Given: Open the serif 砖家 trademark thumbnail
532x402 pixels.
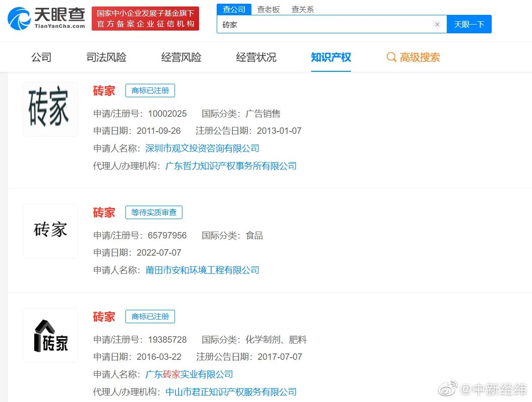Looking at the screenshot, I should (50, 231).
